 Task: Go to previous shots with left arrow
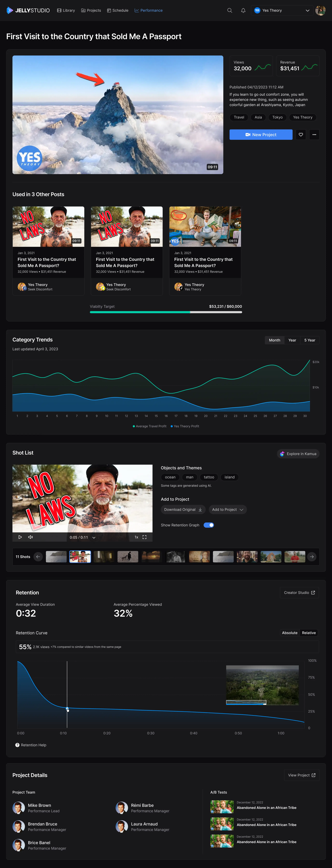tap(38, 557)
